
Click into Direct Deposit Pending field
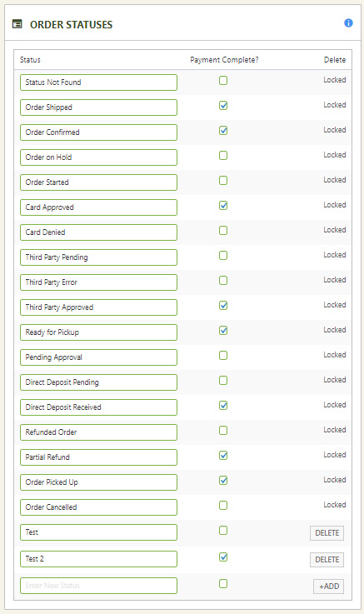tap(98, 382)
